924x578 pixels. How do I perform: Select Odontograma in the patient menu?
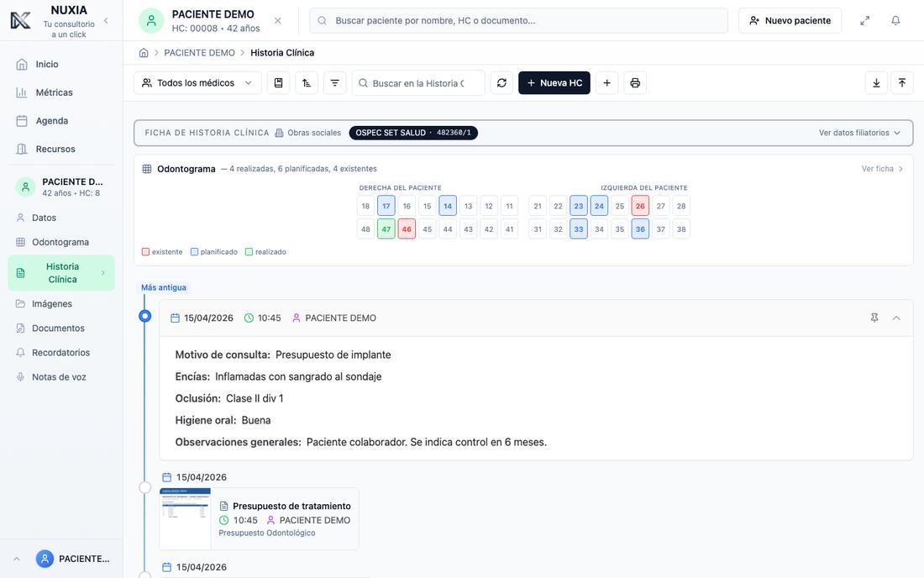[x=61, y=242]
